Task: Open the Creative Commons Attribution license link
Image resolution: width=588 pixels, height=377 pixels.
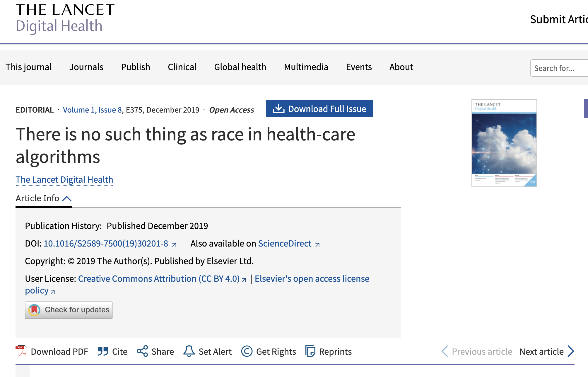Action: pyautogui.click(x=159, y=279)
